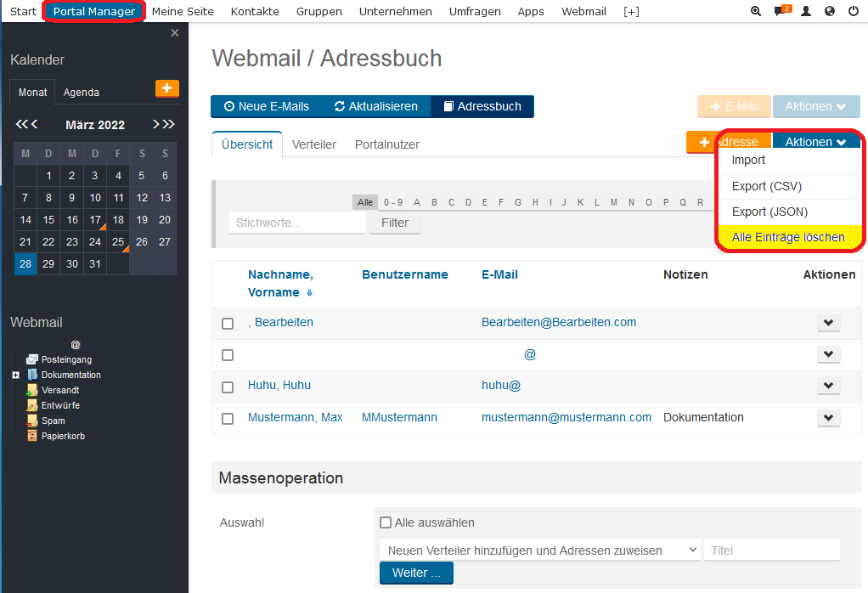Open Mustermann, Max contact link
Image resolution: width=868 pixels, height=593 pixels.
tap(295, 417)
